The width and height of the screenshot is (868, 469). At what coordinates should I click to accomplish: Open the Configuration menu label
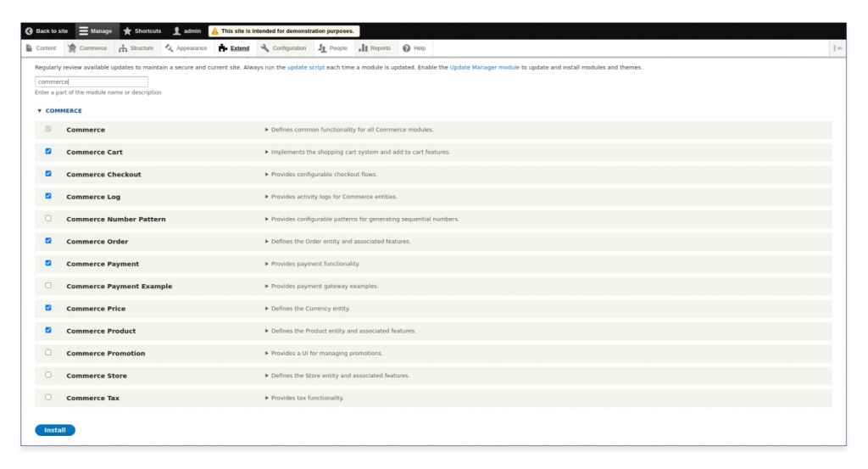coord(289,48)
